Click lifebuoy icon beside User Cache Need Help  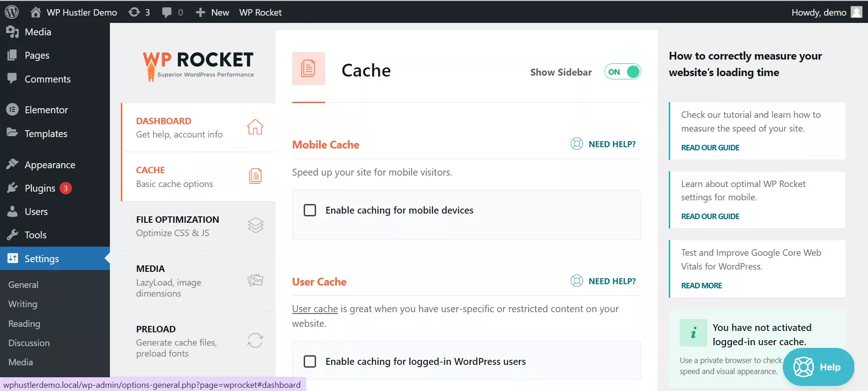click(x=577, y=281)
